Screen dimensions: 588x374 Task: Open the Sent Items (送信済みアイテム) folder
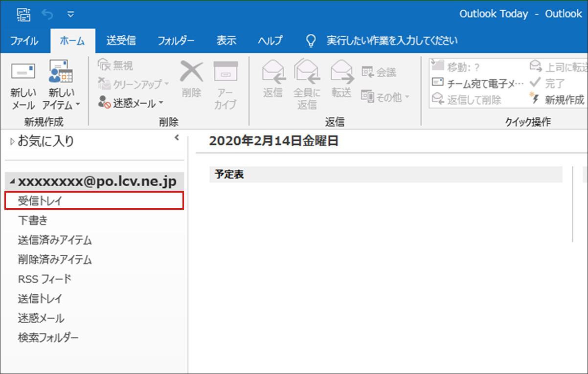54,240
